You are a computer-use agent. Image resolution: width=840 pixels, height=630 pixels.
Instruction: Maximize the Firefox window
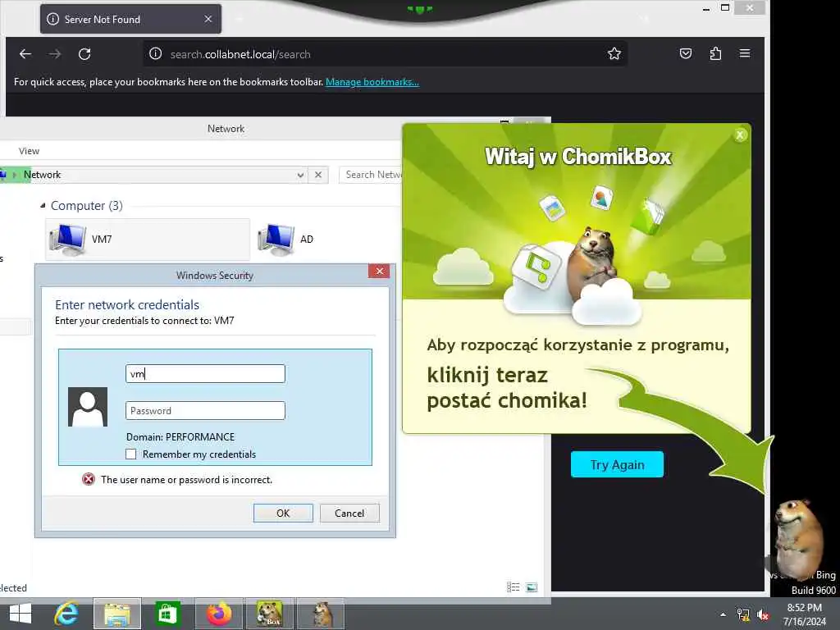725,7
